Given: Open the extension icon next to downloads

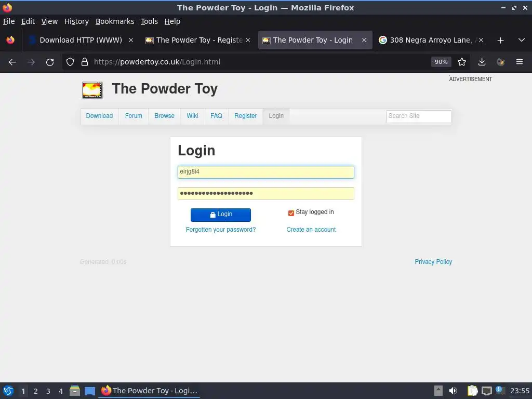Looking at the screenshot, I should (500, 62).
